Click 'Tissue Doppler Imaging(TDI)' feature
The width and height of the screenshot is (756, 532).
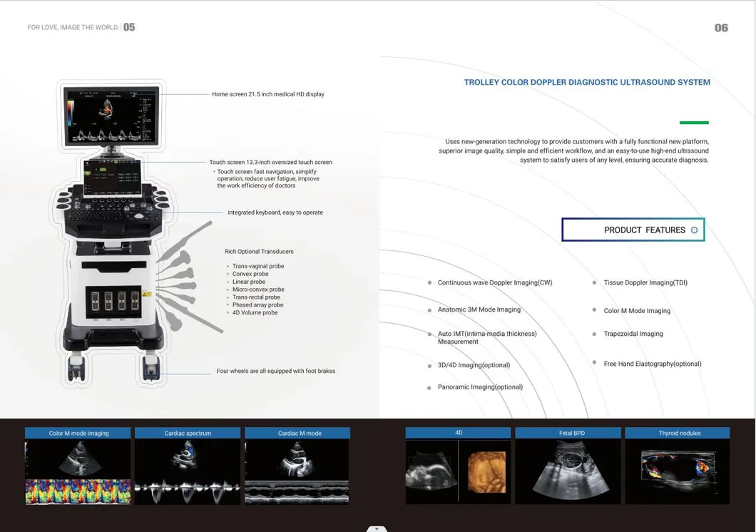click(x=645, y=283)
